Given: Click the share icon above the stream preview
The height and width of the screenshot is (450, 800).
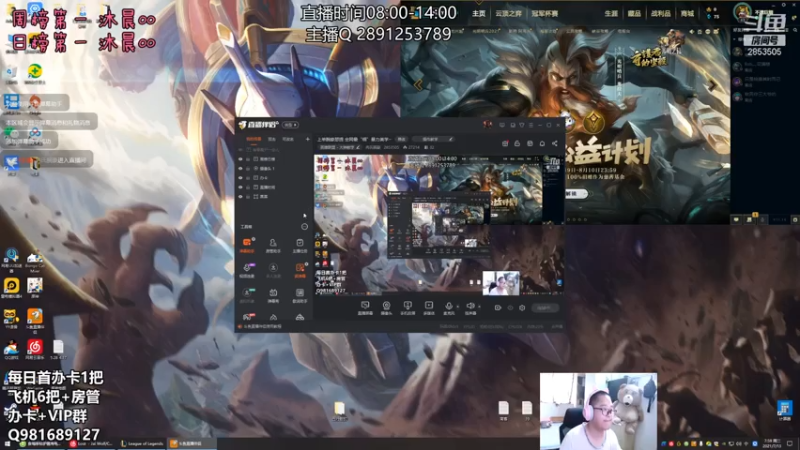Looking at the screenshot, I should pyautogui.click(x=555, y=144).
